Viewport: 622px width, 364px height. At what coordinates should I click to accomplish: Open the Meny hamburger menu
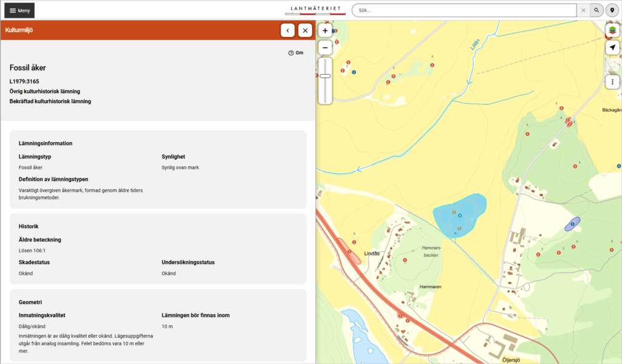pyautogui.click(x=19, y=10)
